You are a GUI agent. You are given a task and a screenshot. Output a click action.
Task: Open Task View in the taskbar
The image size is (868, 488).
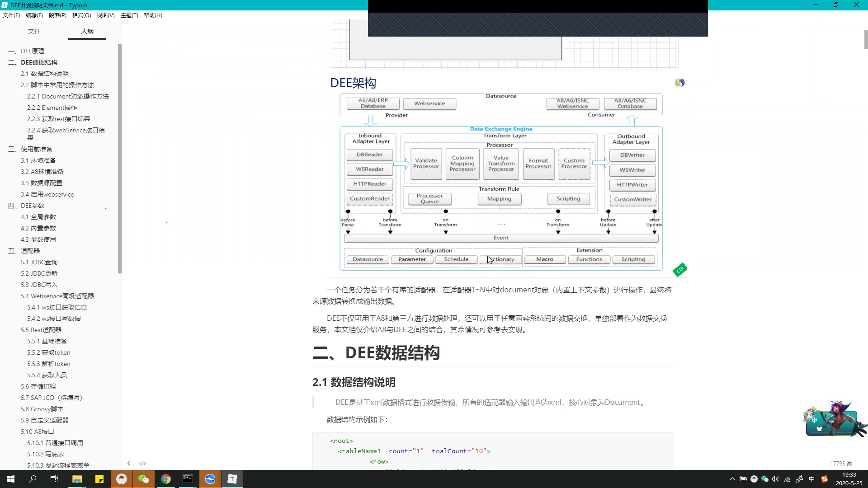pos(54,479)
